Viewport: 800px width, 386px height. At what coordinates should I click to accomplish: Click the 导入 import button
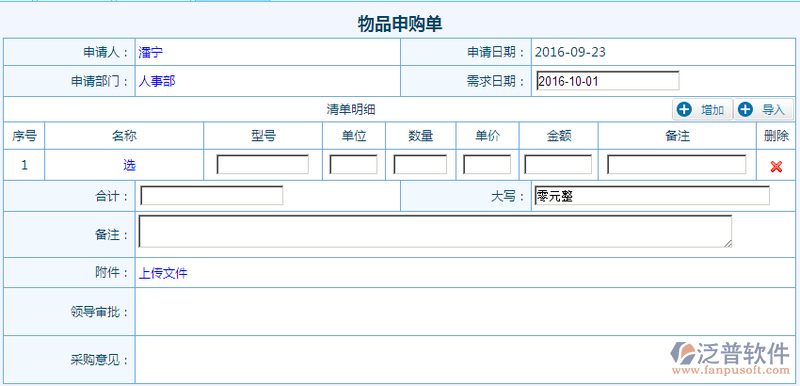click(763, 109)
